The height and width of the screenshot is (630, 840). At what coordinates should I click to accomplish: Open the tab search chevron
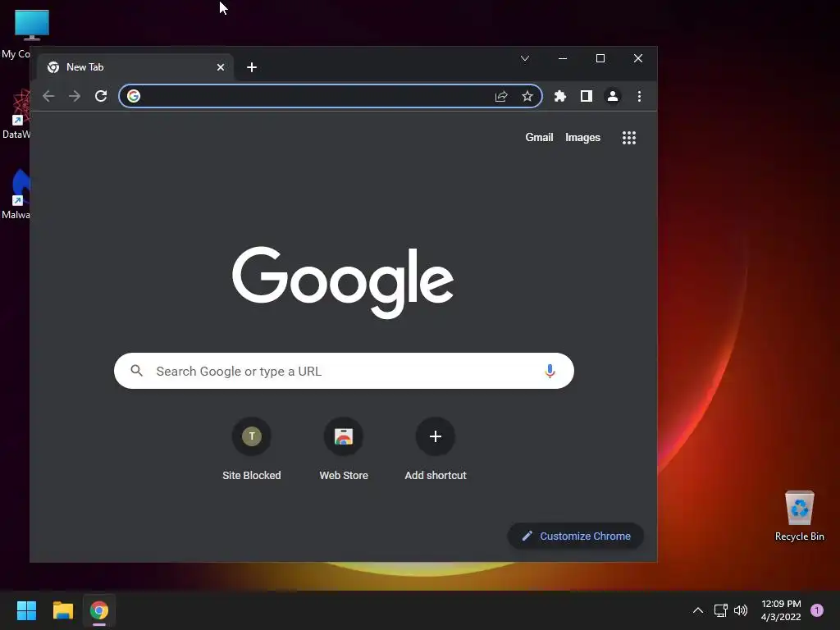pyautogui.click(x=525, y=58)
